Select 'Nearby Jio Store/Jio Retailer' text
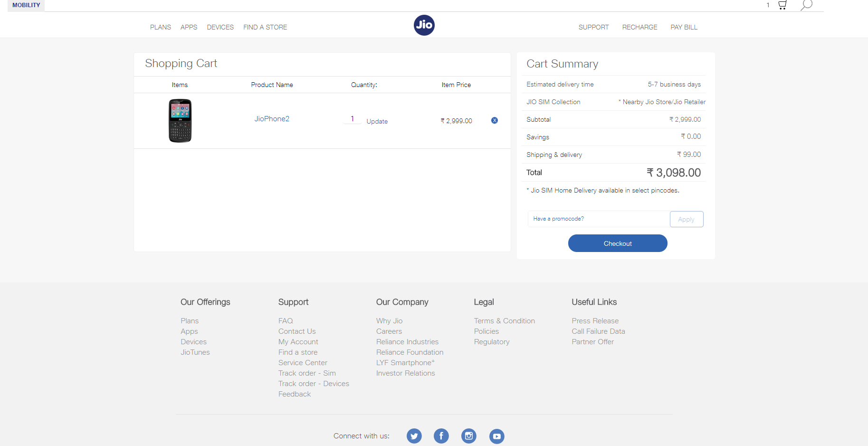The height and width of the screenshot is (446, 868). pyautogui.click(x=664, y=102)
